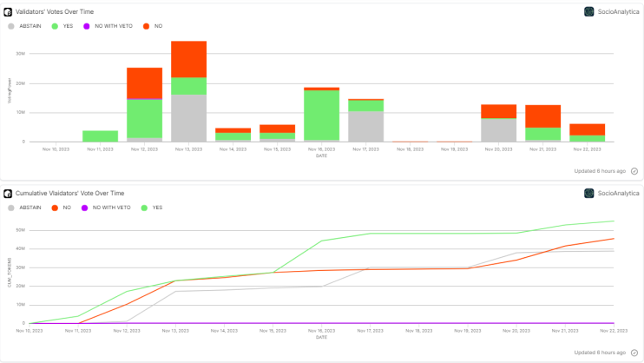The width and height of the screenshot is (644, 363).
Task: Toggle NO WITH VETO in top legend
Action: tap(108, 26)
